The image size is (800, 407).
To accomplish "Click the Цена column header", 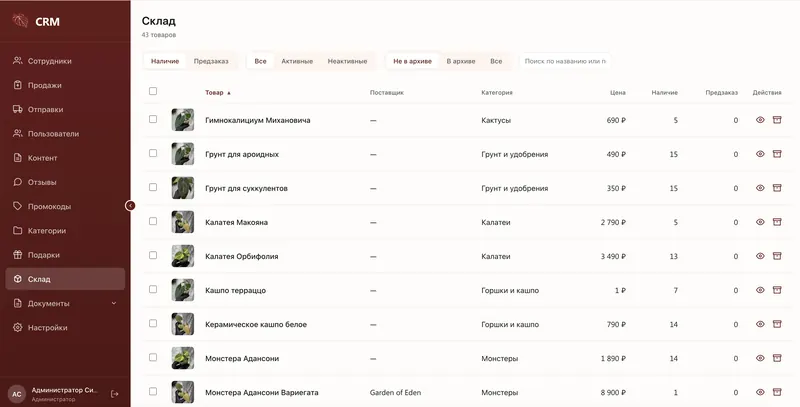I will (x=618, y=93).
